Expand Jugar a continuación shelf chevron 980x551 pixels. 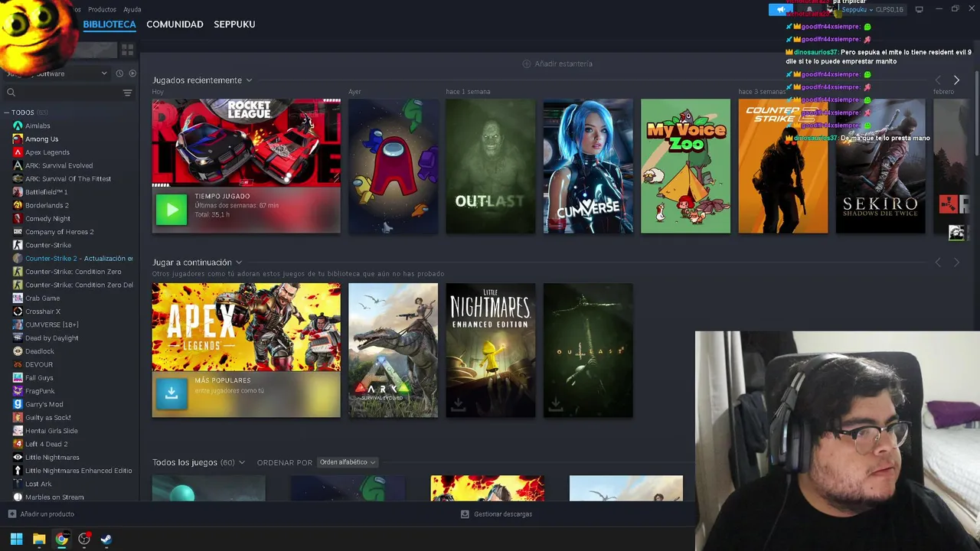(239, 262)
